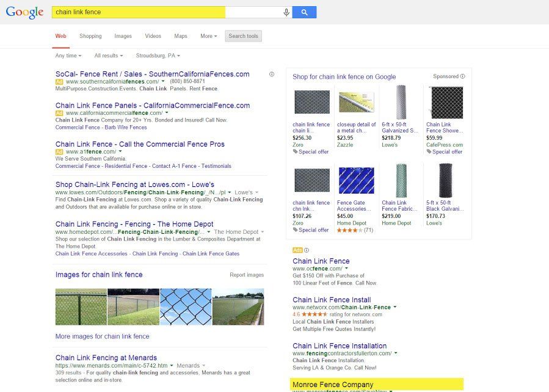Open CafePress Chain Link Fence Shower product
This screenshot has height=392, width=549.
pyautogui.click(x=447, y=103)
